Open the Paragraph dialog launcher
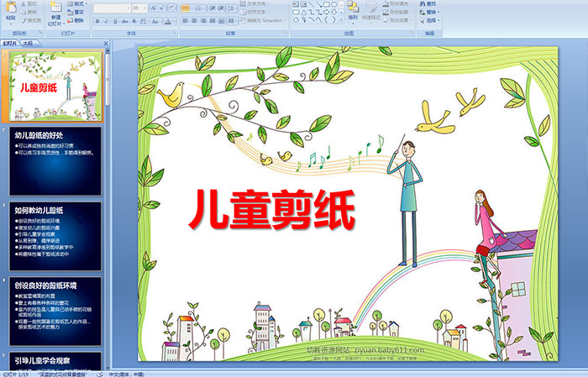This screenshot has height=377, width=588. tap(286, 34)
